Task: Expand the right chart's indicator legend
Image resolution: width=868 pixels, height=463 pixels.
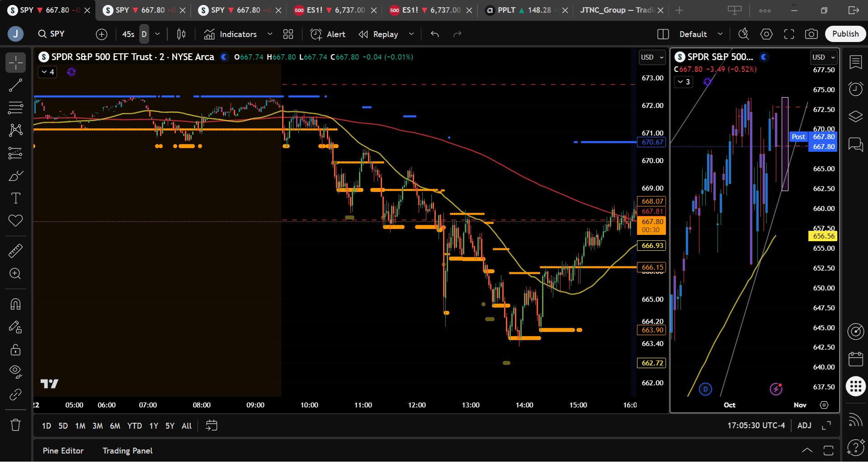Action: click(684, 82)
